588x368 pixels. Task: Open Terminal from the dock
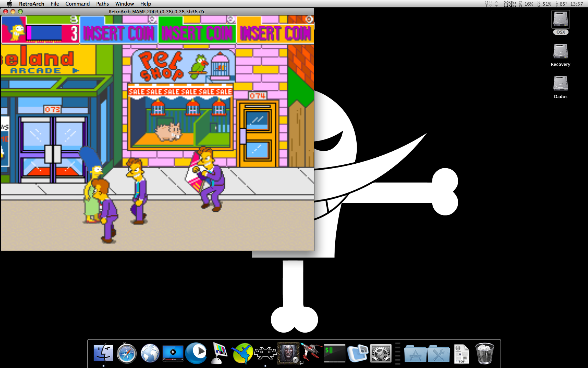click(334, 353)
